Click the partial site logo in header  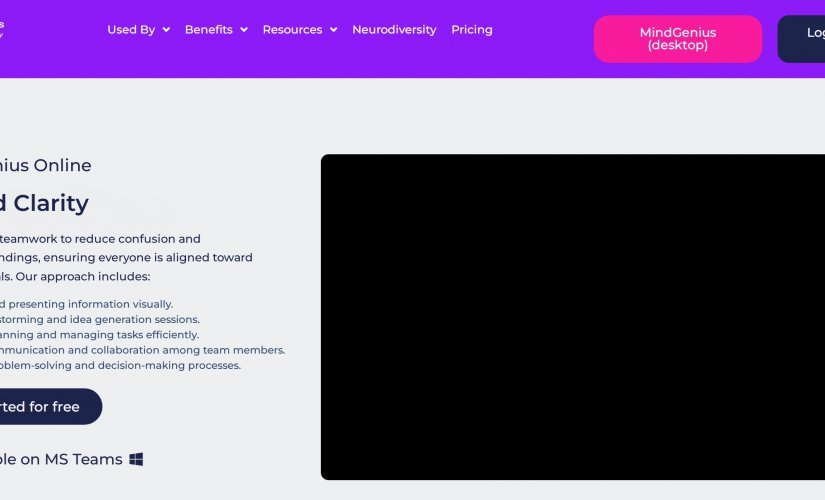tap(2, 29)
